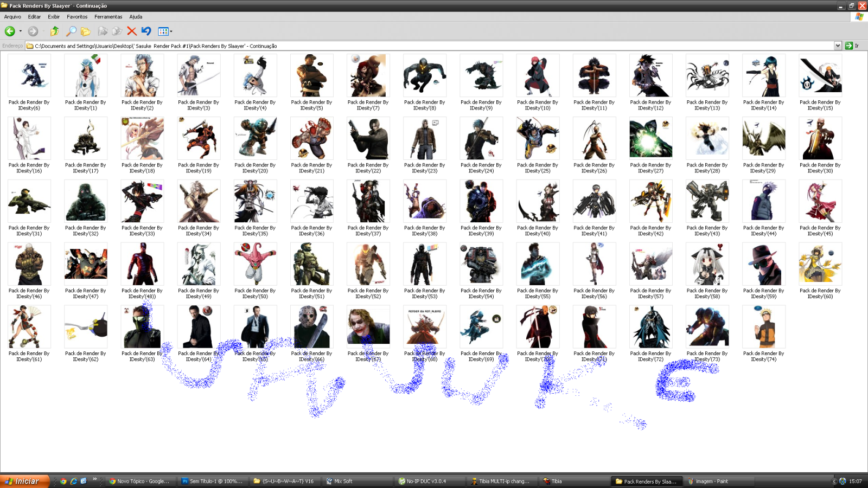Screen dimensions: 868x488
Task: Select thumbnail Pack de Render By IDesity'(30)
Action: (820, 138)
